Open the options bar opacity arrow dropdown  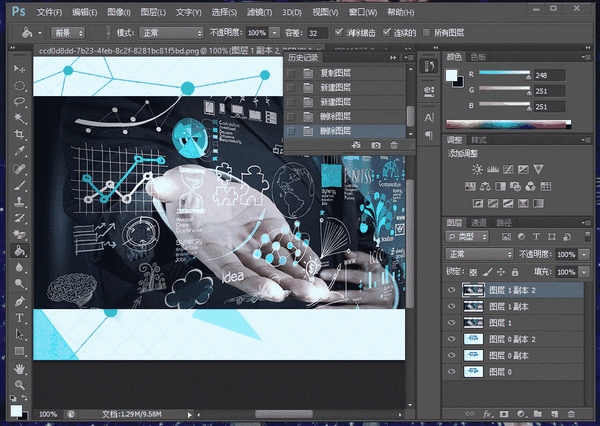(x=274, y=33)
